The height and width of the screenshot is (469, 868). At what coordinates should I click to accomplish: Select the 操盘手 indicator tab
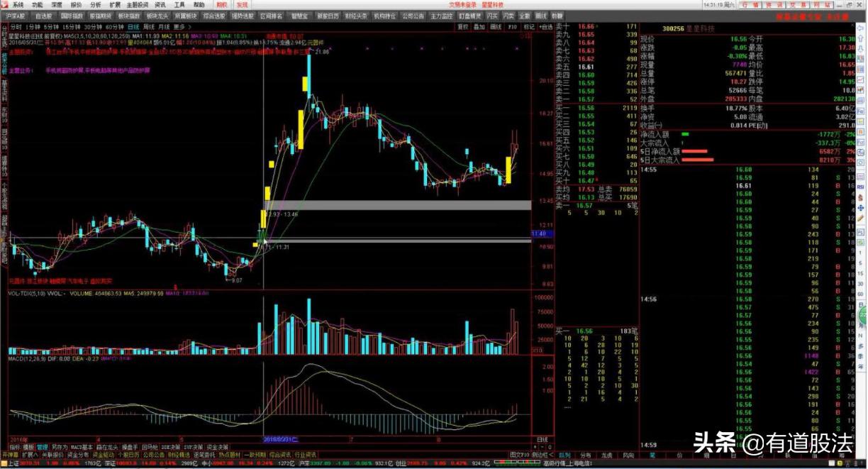click(129, 447)
